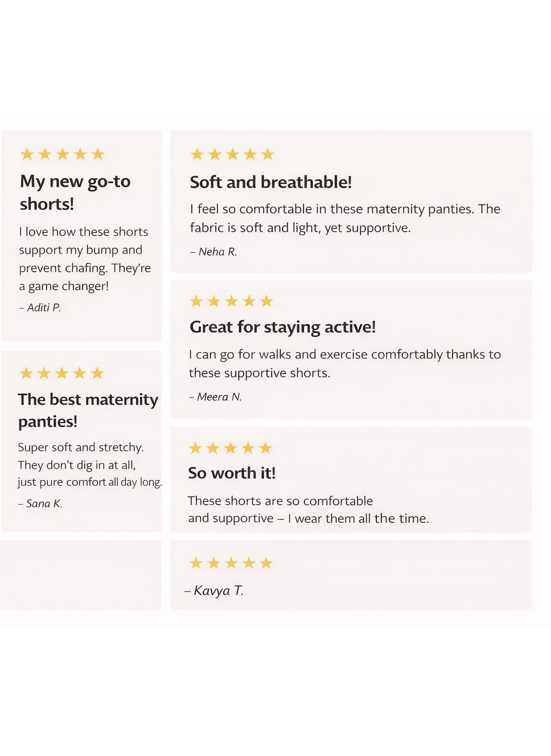Screen dimensions: 551x756
Task: Click the empty review card at bottom left
Action: pyautogui.click(x=80, y=575)
